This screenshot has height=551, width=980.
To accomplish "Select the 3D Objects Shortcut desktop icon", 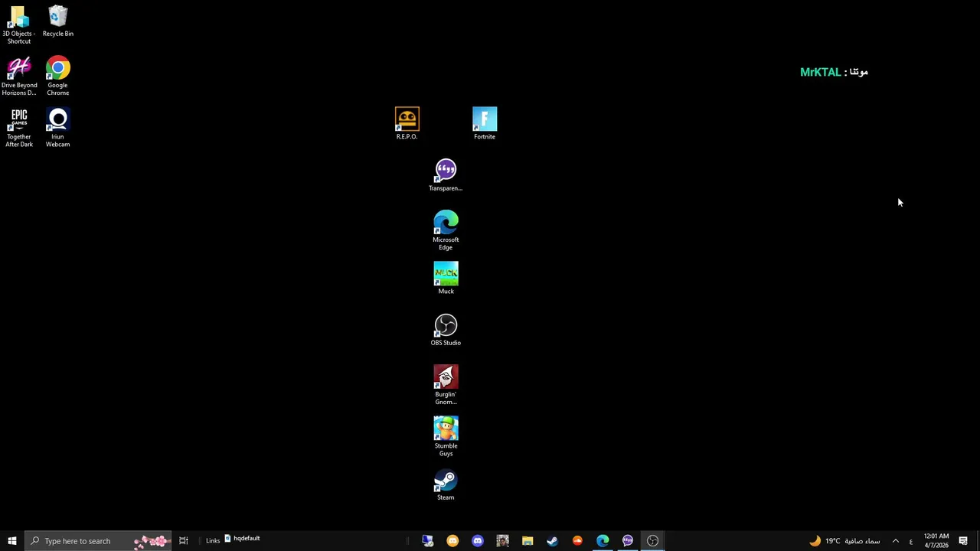I will coord(19,25).
